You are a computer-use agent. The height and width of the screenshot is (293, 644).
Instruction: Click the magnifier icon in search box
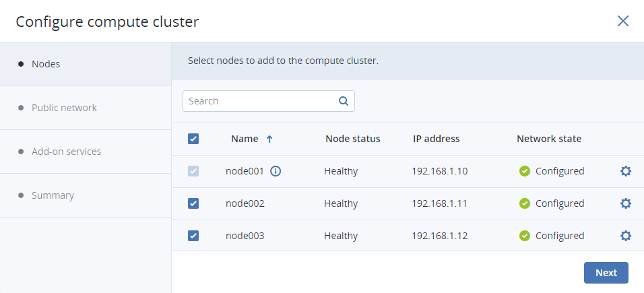343,101
